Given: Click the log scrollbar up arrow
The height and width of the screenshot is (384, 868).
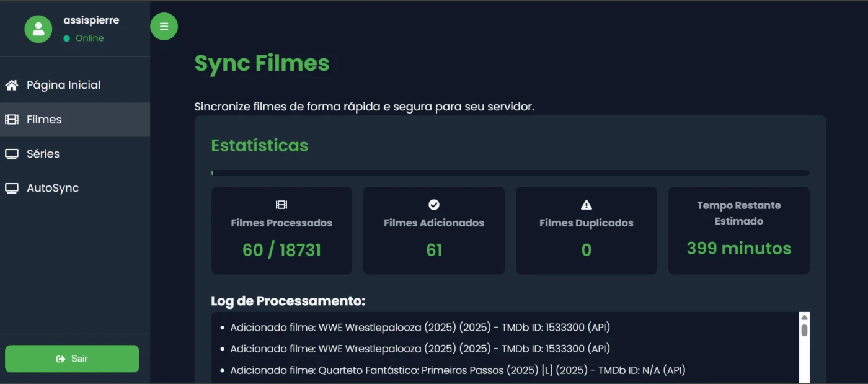Looking at the screenshot, I should 804,318.
